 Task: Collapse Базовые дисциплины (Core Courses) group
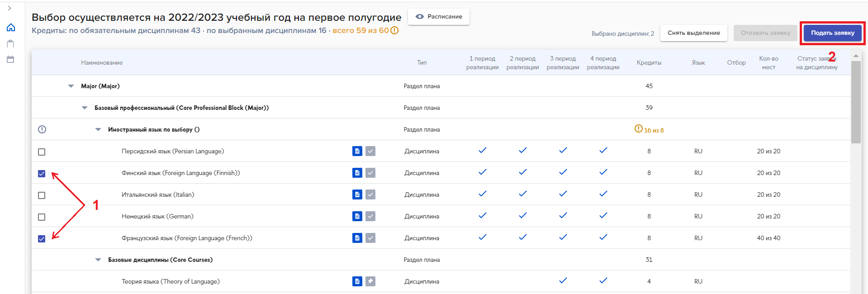98,260
